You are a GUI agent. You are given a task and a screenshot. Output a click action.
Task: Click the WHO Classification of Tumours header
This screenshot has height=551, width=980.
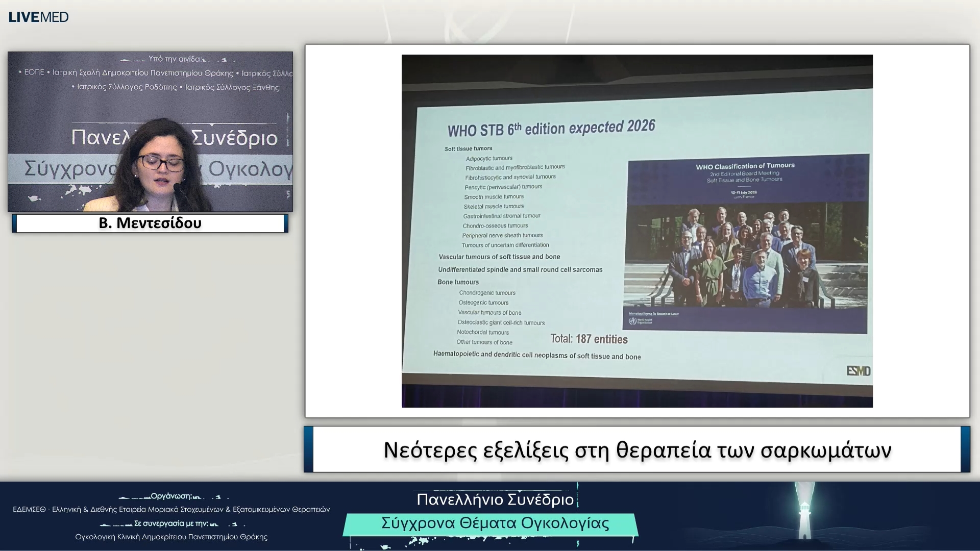tap(745, 165)
